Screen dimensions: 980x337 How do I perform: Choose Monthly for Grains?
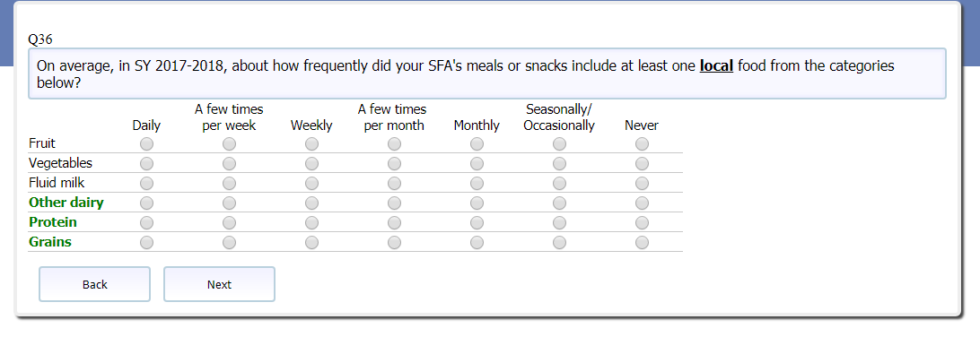click(477, 243)
